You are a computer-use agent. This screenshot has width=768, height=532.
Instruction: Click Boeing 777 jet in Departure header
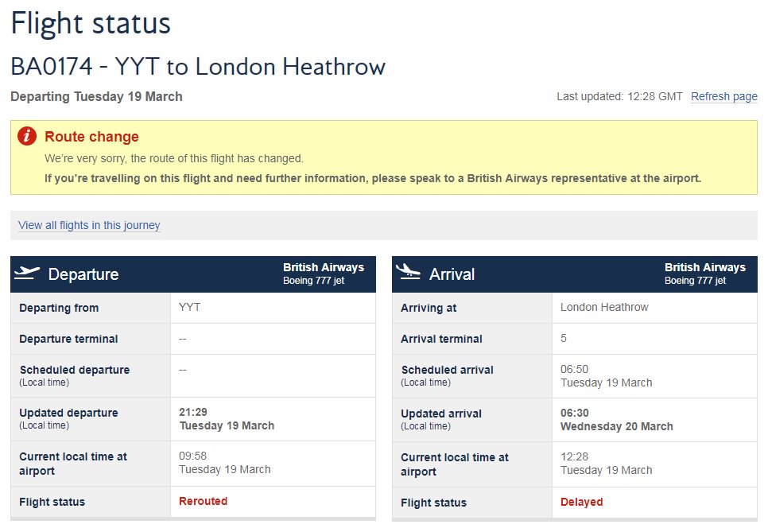(x=313, y=281)
